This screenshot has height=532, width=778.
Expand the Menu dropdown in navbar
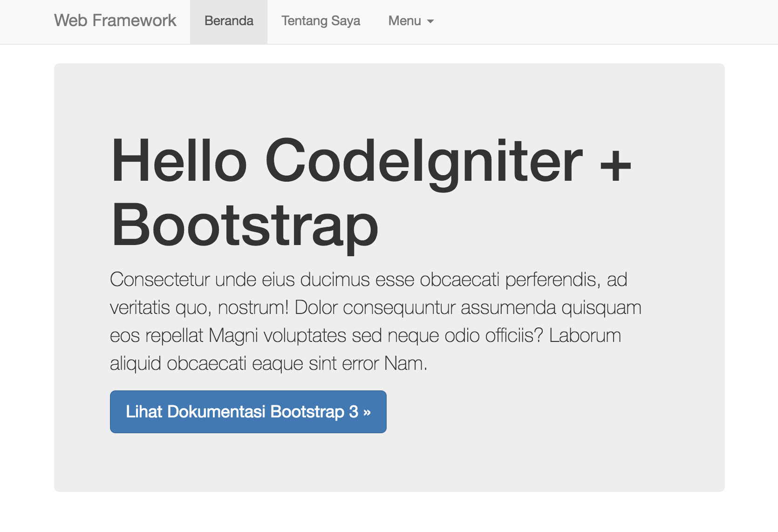pyautogui.click(x=411, y=21)
